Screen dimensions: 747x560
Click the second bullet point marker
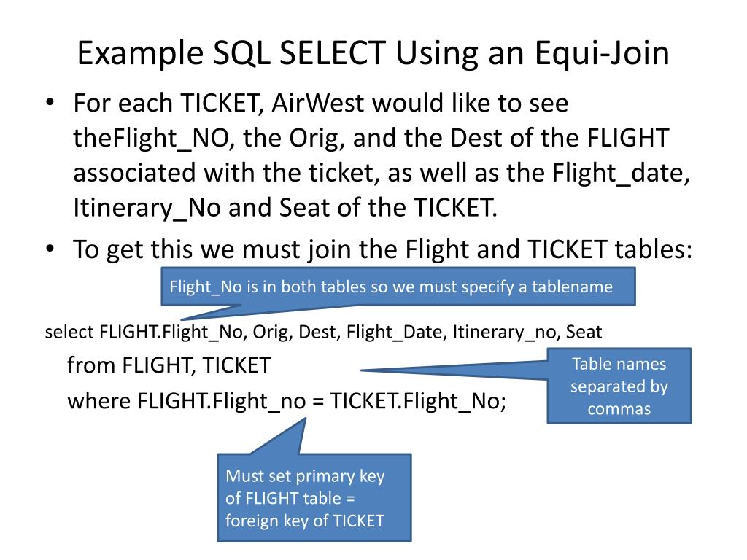pyautogui.click(x=50, y=249)
